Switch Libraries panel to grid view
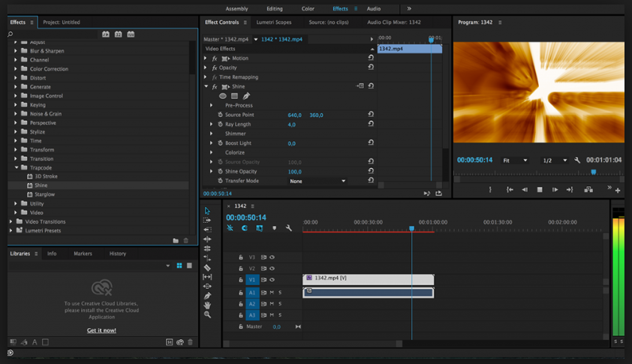 click(x=179, y=266)
